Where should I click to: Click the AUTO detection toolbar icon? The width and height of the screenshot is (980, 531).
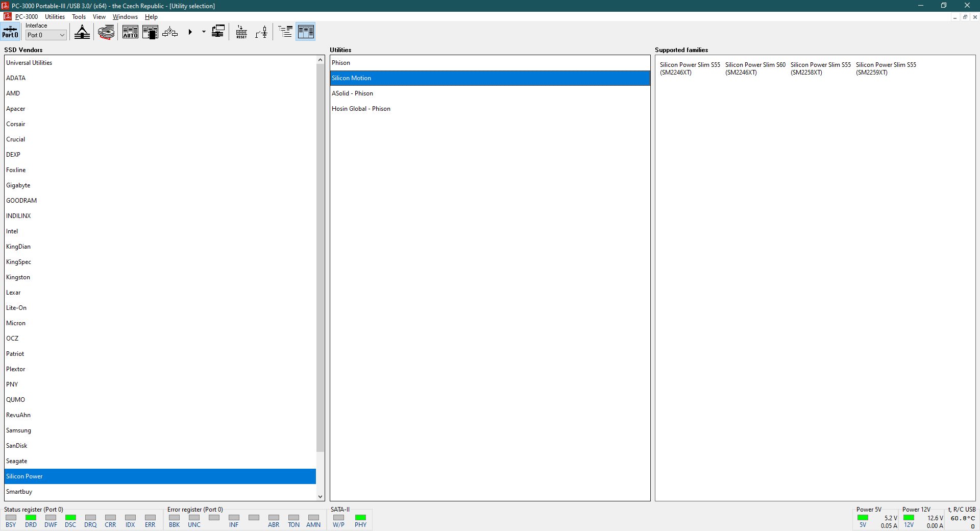coord(130,32)
